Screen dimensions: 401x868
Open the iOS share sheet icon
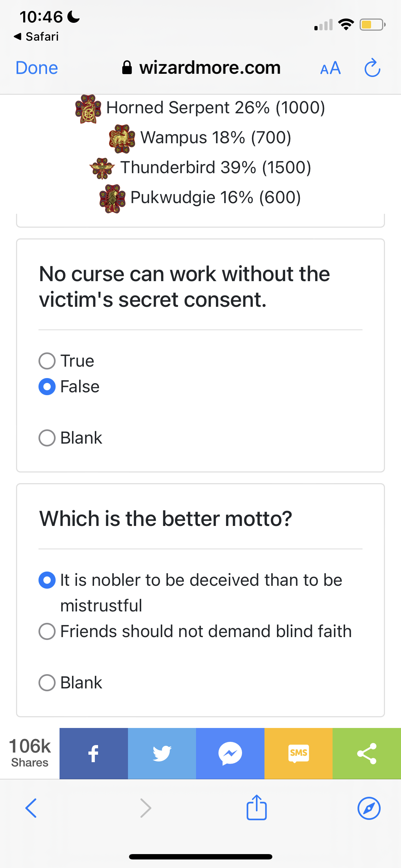coord(257,807)
